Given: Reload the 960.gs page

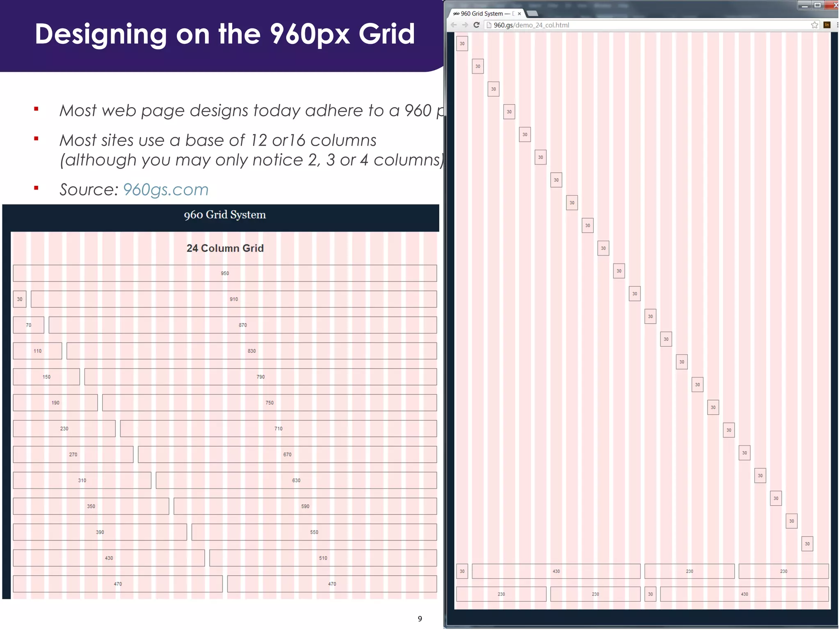Looking at the screenshot, I should [476, 25].
